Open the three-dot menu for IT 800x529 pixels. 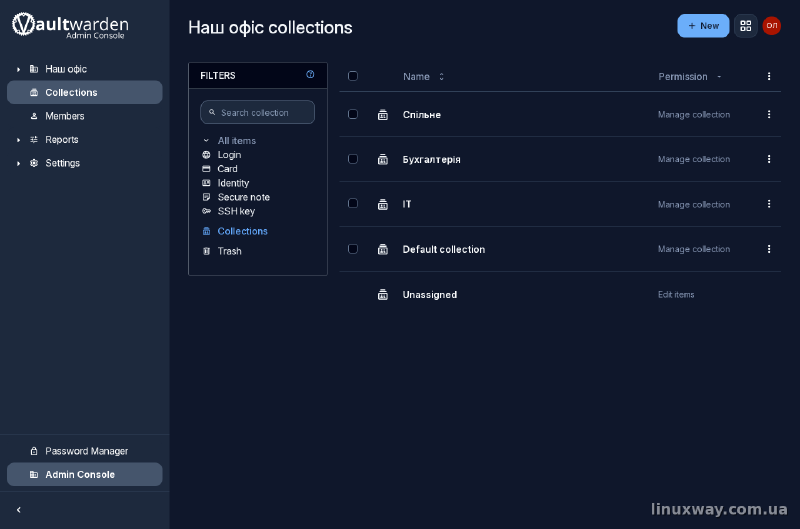[x=769, y=204]
